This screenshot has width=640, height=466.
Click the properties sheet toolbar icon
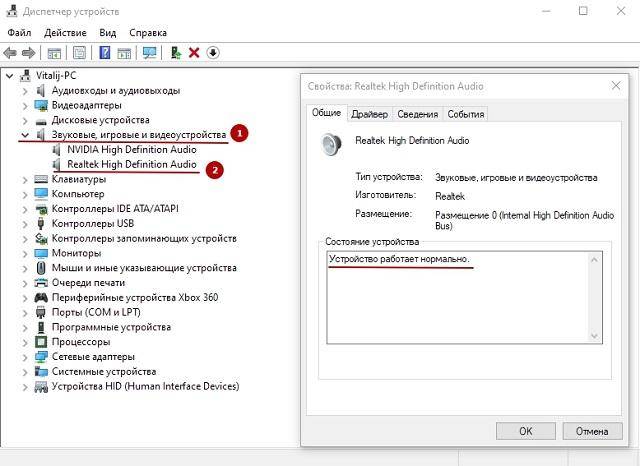[80, 52]
